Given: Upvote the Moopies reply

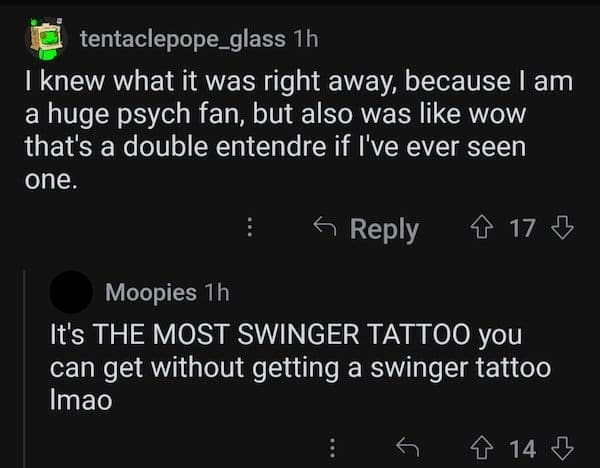Looking at the screenshot, I should pos(487,447).
